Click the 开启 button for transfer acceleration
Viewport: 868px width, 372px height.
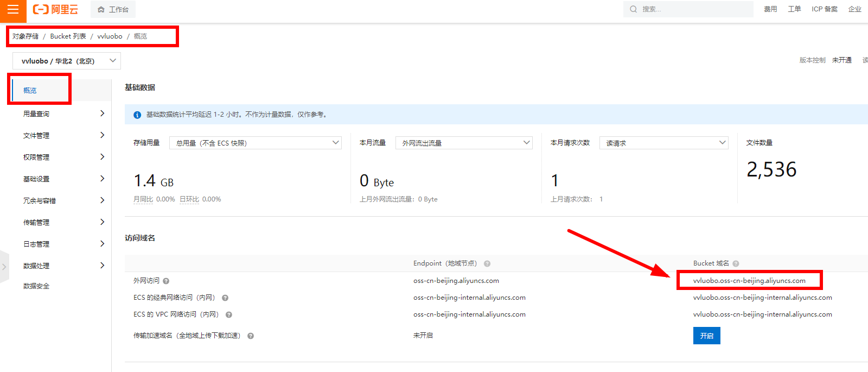point(707,336)
